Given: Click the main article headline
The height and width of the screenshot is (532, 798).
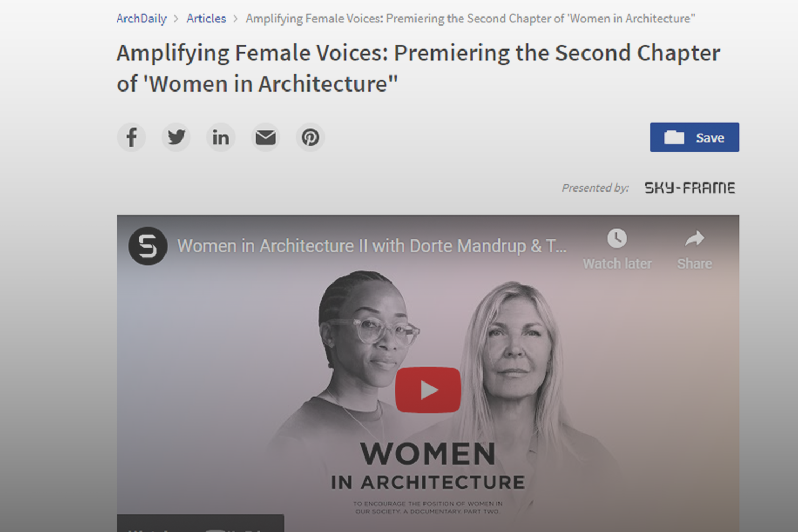Looking at the screenshot, I should click(418, 68).
